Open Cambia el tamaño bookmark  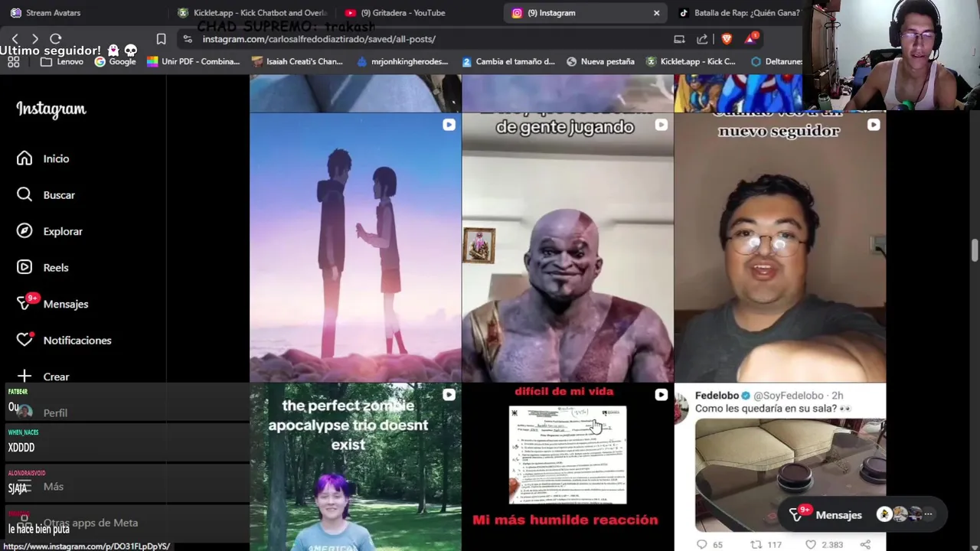coord(508,62)
